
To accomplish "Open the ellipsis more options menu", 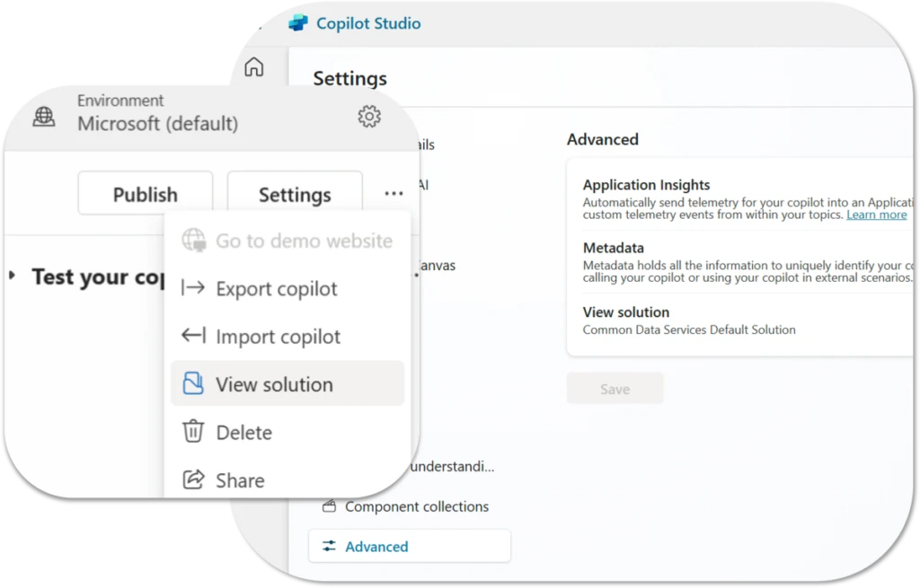I will (x=393, y=193).
